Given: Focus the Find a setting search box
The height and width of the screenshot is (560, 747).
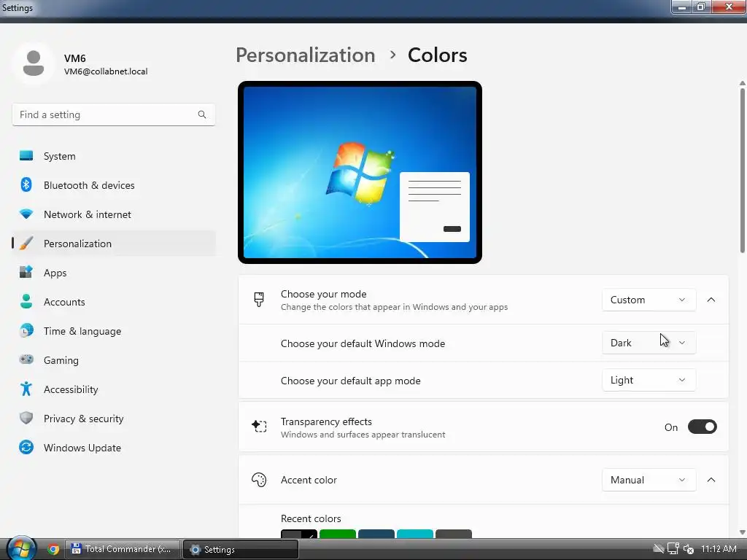Looking at the screenshot, I should pos(113,114).
